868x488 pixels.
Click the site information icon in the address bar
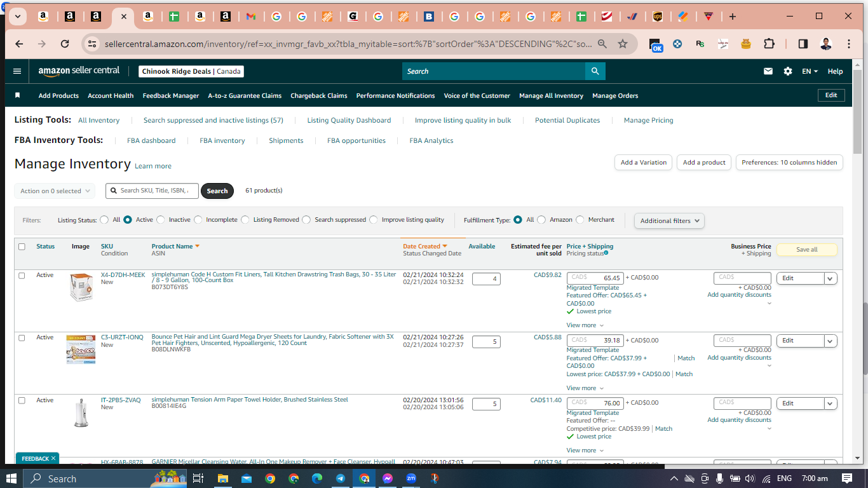click(x=92, y=44)
